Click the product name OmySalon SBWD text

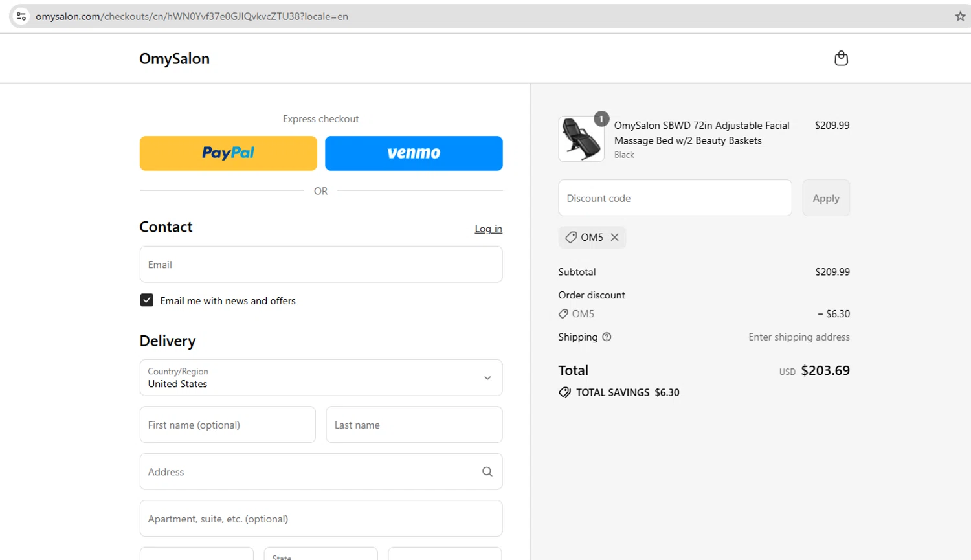[x=702, y=133]
